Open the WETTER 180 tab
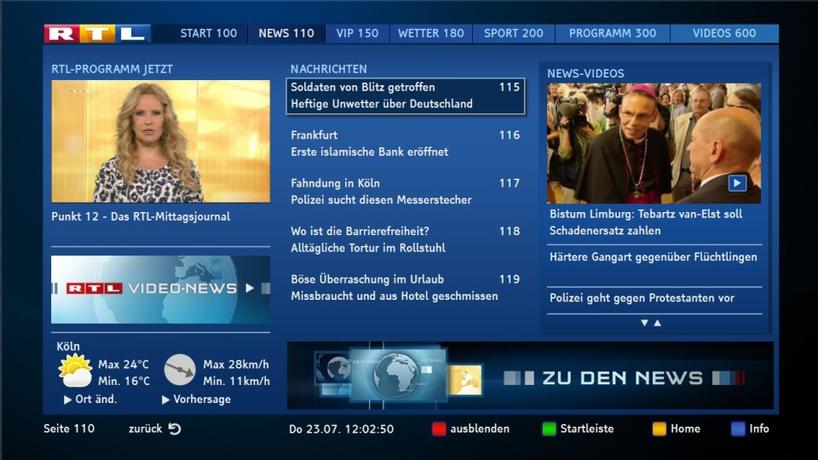Screen dimensions: 818x460 point(431,33)
